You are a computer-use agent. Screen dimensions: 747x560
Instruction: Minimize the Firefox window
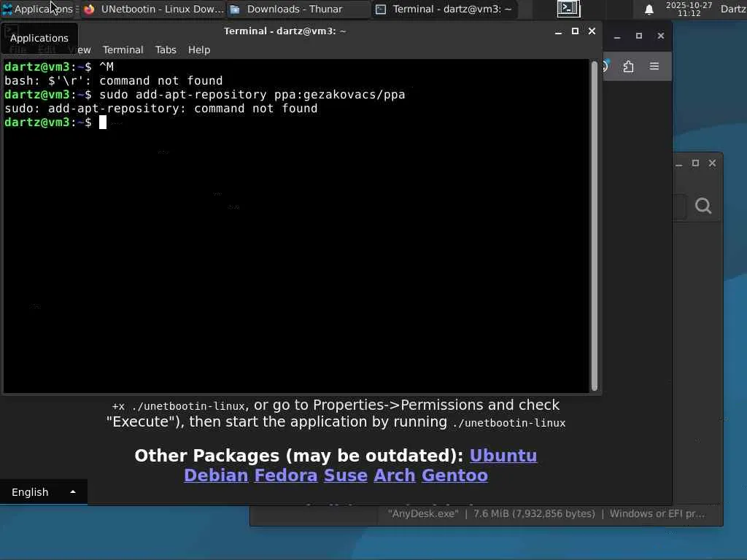tap(617, 36)
